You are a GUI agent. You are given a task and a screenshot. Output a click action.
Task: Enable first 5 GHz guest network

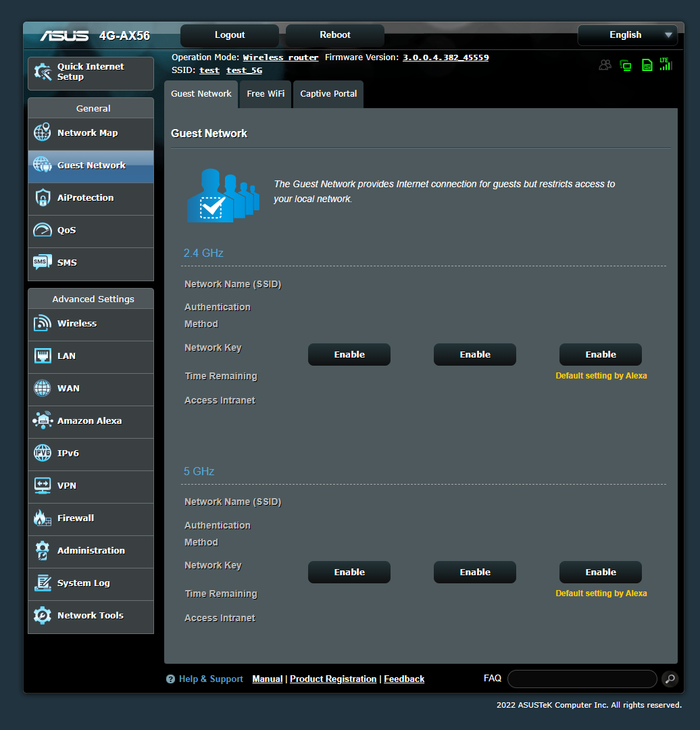[349, 573]
